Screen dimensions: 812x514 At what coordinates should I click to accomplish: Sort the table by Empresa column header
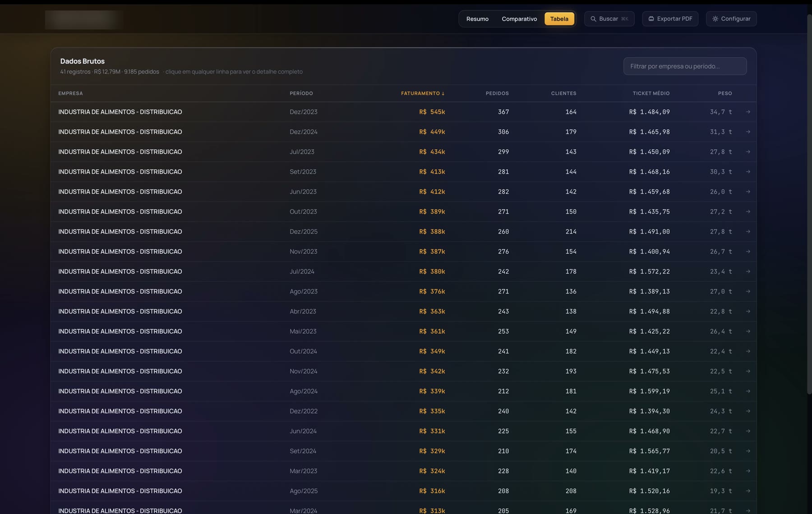pos(70,93)
